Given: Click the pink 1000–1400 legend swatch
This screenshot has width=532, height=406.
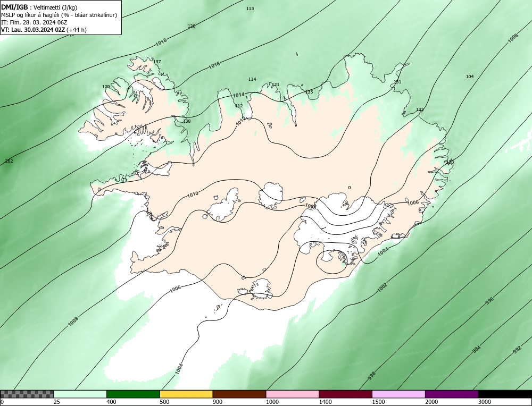Looking at the screenshot, I should coord(293,394).
